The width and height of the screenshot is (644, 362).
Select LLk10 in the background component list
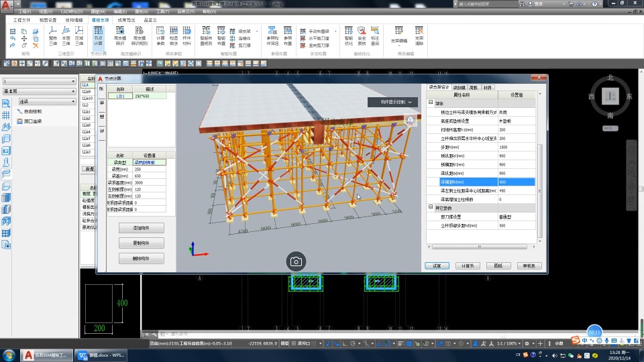click(87, 98)
